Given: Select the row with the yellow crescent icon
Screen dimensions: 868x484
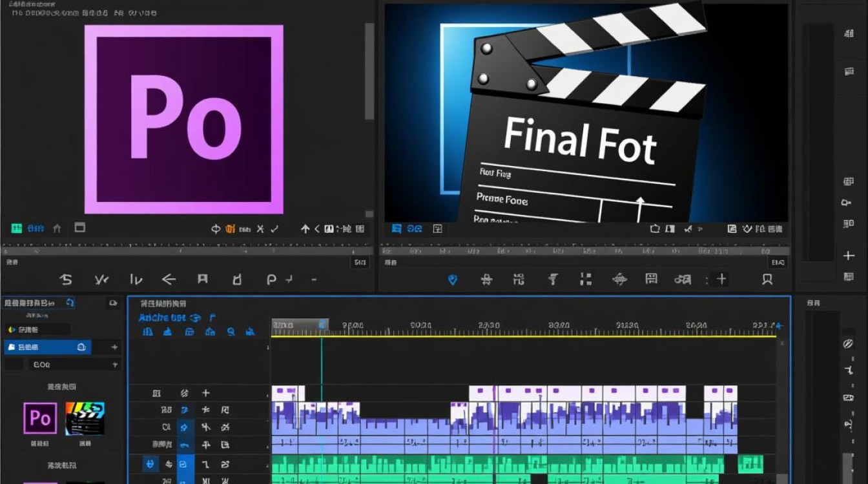Looking at the screenshot, I should 37,330.
